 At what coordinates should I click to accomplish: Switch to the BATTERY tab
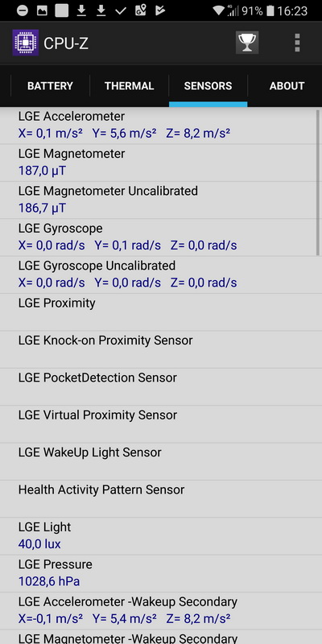point(50,86)
